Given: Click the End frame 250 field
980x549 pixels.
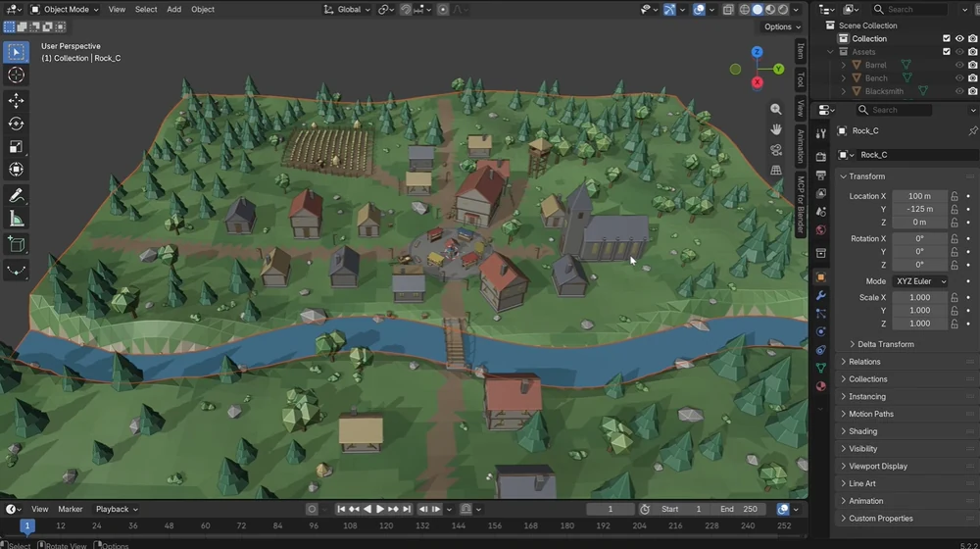Looking at the screenshot, I should click(738, 509).
